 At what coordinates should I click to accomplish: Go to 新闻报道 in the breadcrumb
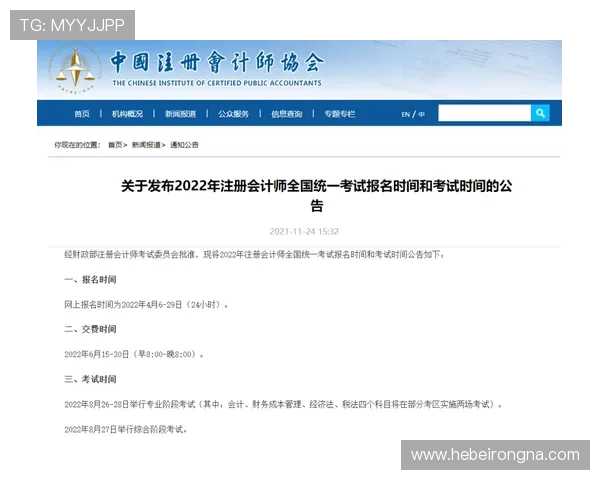pyautogui.click(x=146, y=145)
